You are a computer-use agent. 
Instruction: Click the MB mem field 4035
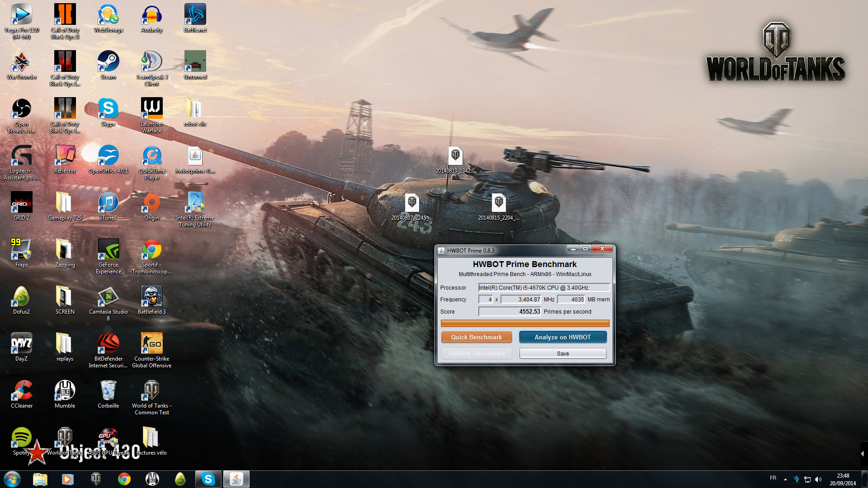(x=571, y=299)
